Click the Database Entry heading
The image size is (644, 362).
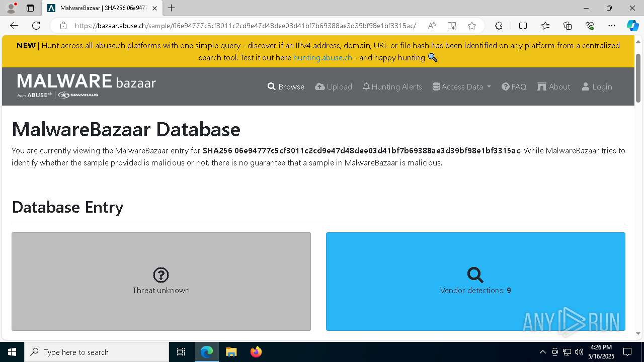[x=67, y=207]
